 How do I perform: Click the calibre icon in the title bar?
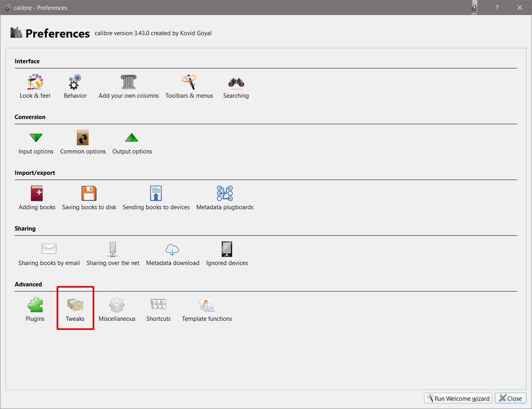tap(7, 8)
